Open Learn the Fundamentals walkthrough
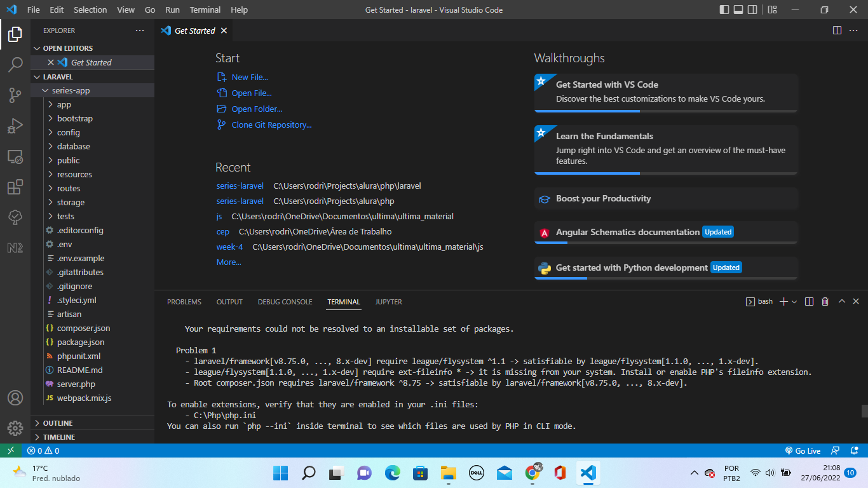The width and height of the screenshot is (868, 488). pyautogui.click(x=666, y=150)
